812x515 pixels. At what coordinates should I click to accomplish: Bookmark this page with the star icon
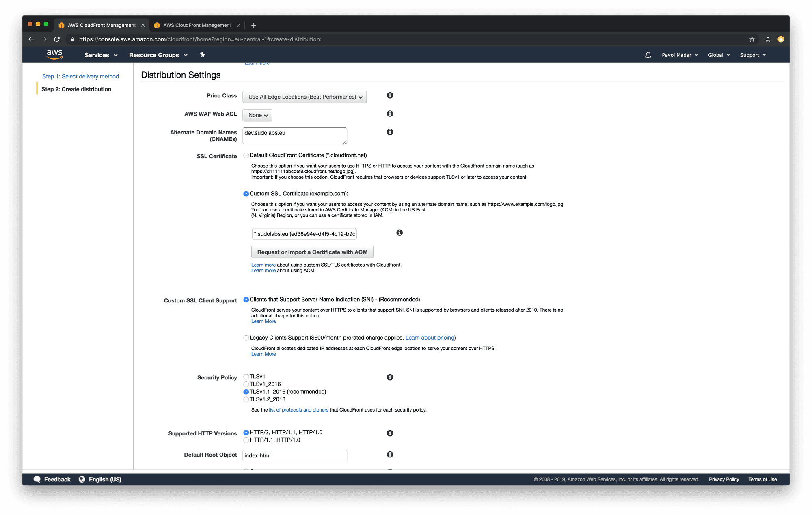(752, 39)
